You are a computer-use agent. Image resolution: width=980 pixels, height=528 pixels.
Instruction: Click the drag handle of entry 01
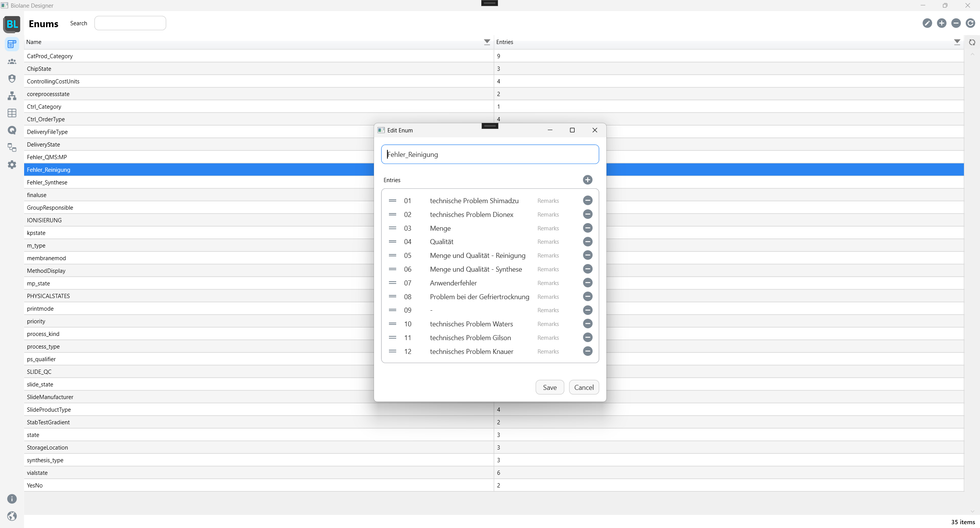(392, 200)
